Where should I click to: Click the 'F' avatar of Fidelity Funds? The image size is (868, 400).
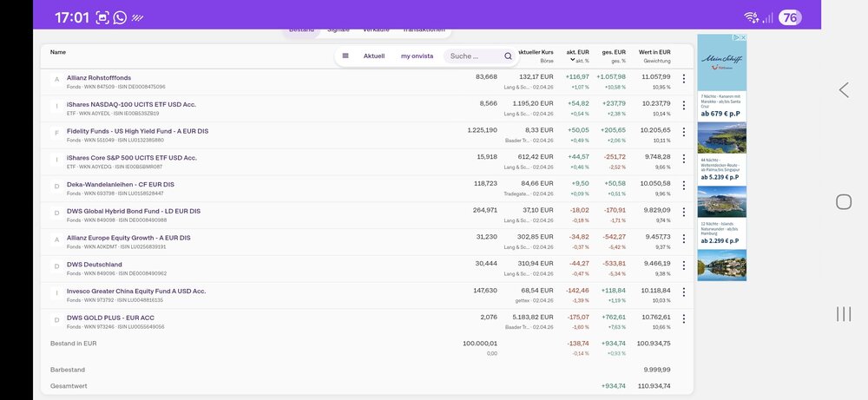[56, 134]
